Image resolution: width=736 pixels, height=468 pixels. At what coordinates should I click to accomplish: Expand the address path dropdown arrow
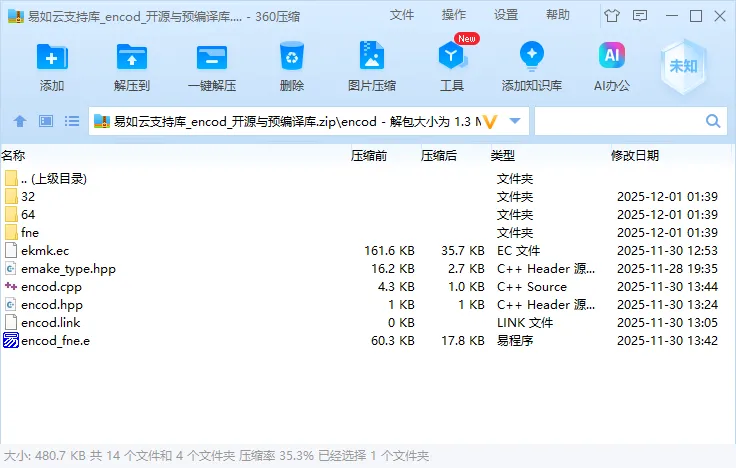pyautogui.click(x=515, y=121)
